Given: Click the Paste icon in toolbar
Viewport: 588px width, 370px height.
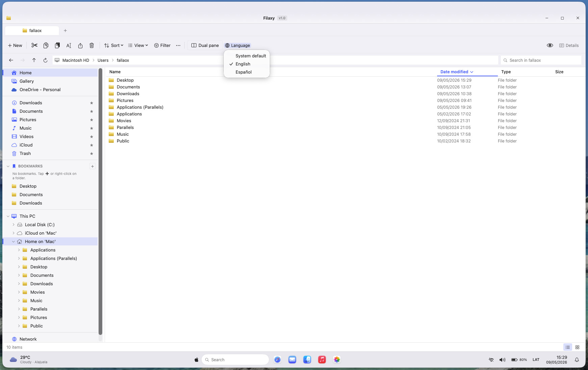Looking at the screenshot, I should [x=57, y=45].
